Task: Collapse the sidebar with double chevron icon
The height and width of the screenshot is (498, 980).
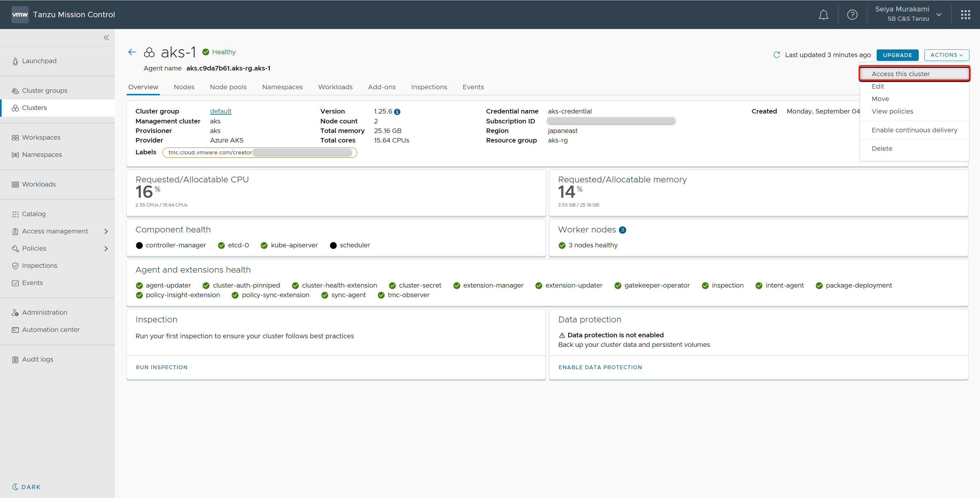Action: tap(106, 38)
